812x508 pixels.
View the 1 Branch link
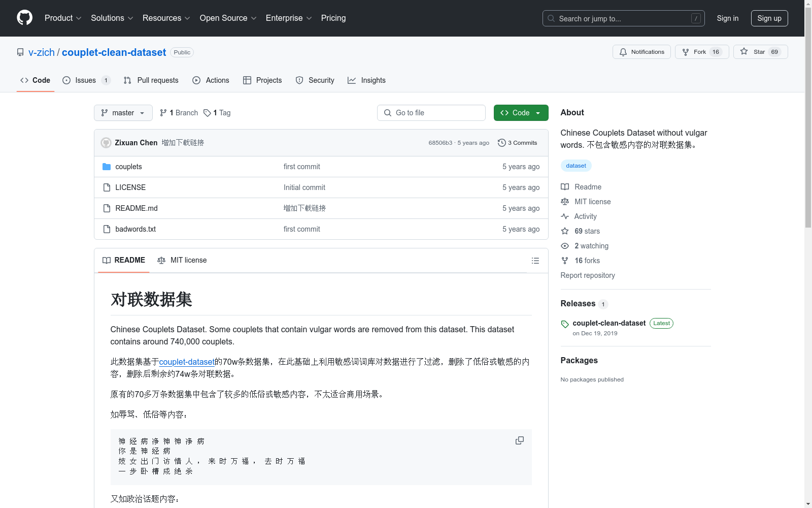[179, 113]
